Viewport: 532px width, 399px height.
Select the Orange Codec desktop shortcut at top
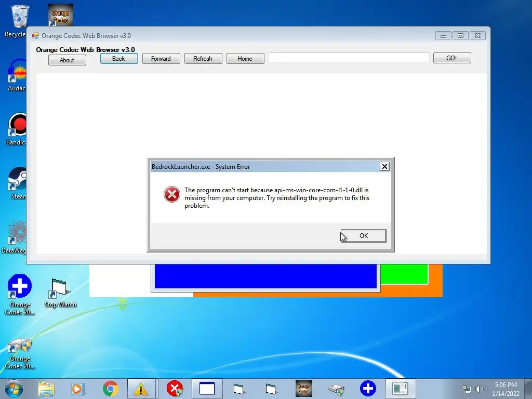[x=60, y=15]
